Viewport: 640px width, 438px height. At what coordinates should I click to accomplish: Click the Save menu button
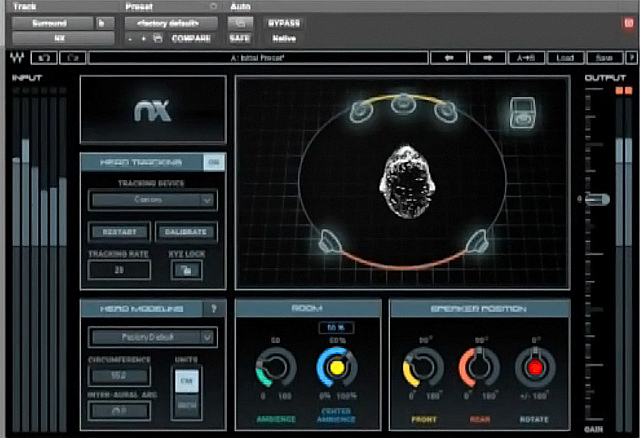[602, 58]
